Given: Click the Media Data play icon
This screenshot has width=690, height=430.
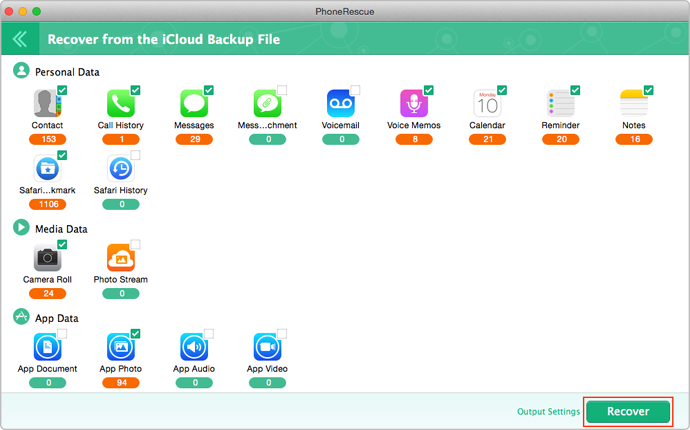Looking at the screenshot, I should pyautogui.click(x=21, y=228).
